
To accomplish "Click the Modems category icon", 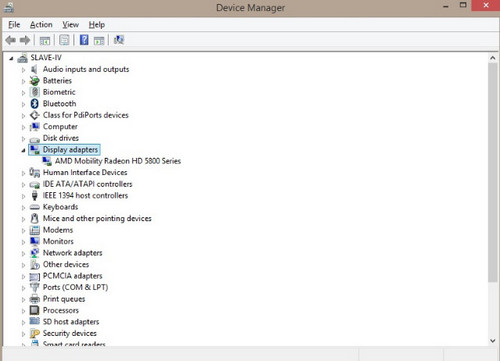I will coord(34,230).
